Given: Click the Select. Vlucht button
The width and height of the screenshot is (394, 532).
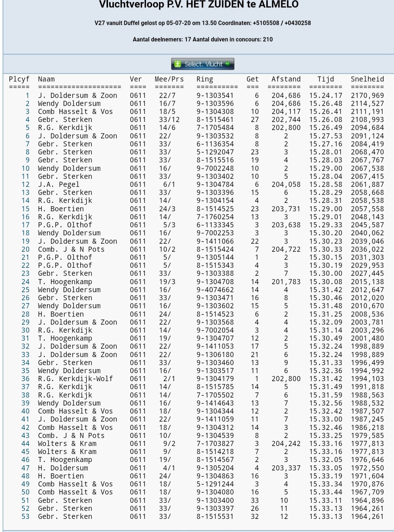Looking at the screenshot, I should 203,64.
